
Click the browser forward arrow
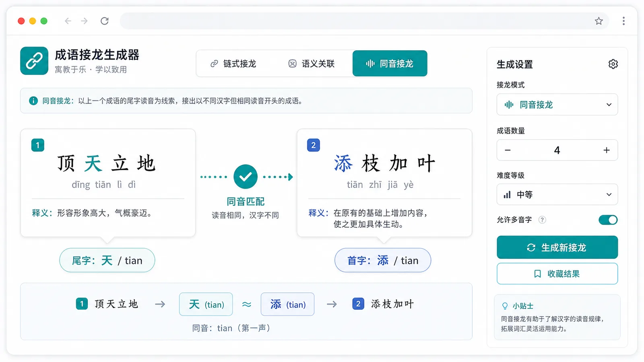(84, 21)
